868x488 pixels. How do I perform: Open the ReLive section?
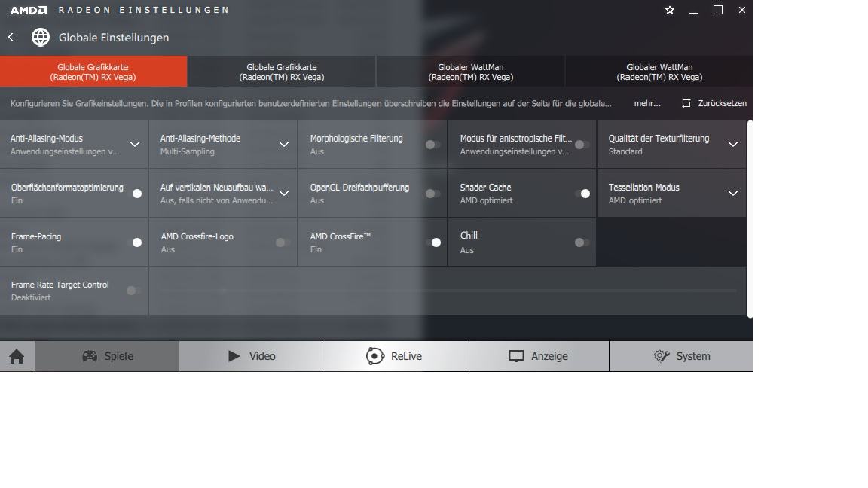pos(394,356)
